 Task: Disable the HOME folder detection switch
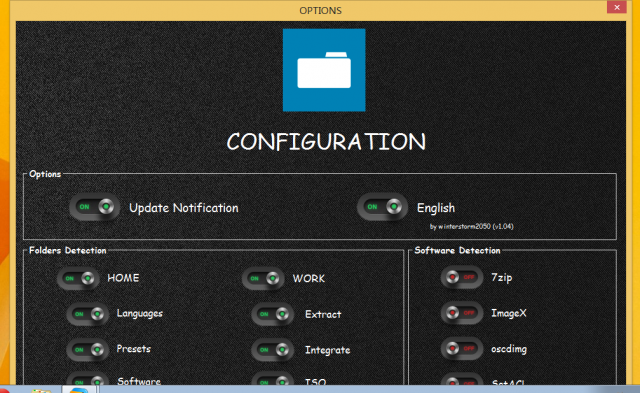tap(78, 279)
